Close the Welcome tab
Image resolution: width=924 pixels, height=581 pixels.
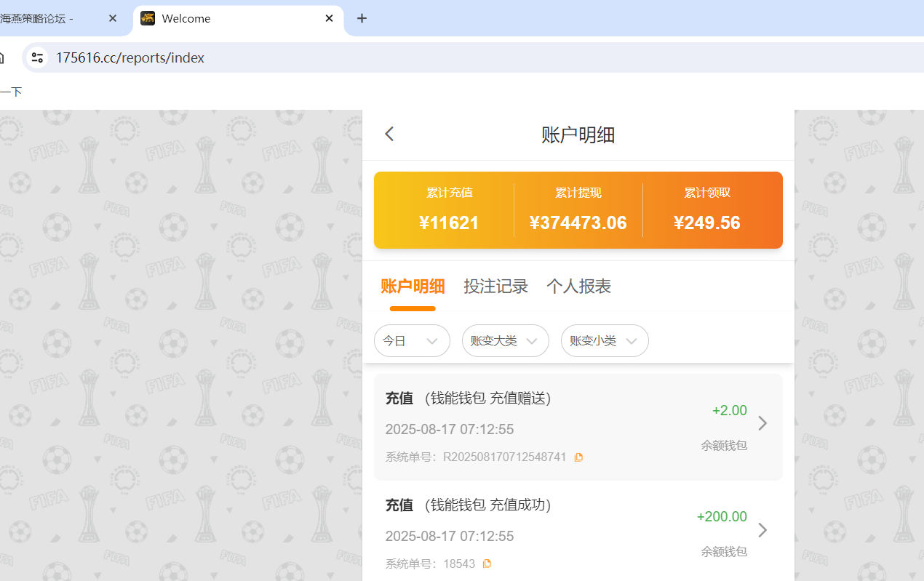tap(329, 18)
